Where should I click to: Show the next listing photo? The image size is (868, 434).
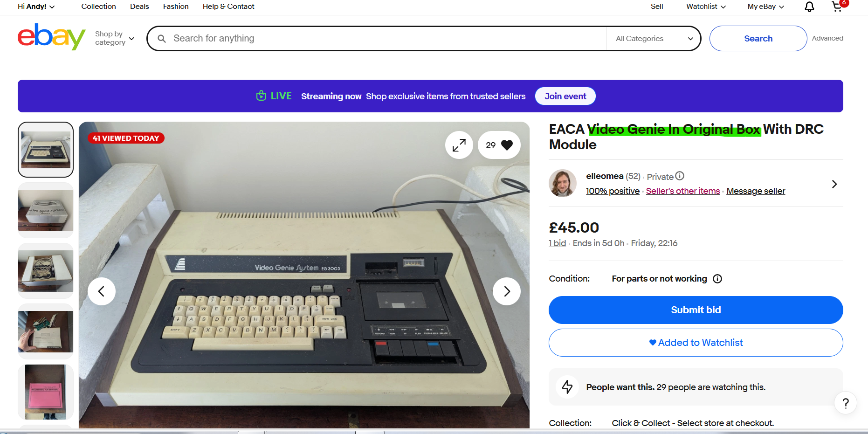pos(506,291)
